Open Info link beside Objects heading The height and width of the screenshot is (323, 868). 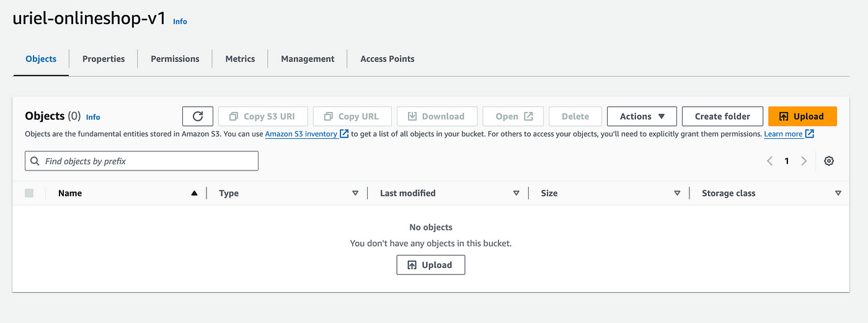tap(93, 117)
